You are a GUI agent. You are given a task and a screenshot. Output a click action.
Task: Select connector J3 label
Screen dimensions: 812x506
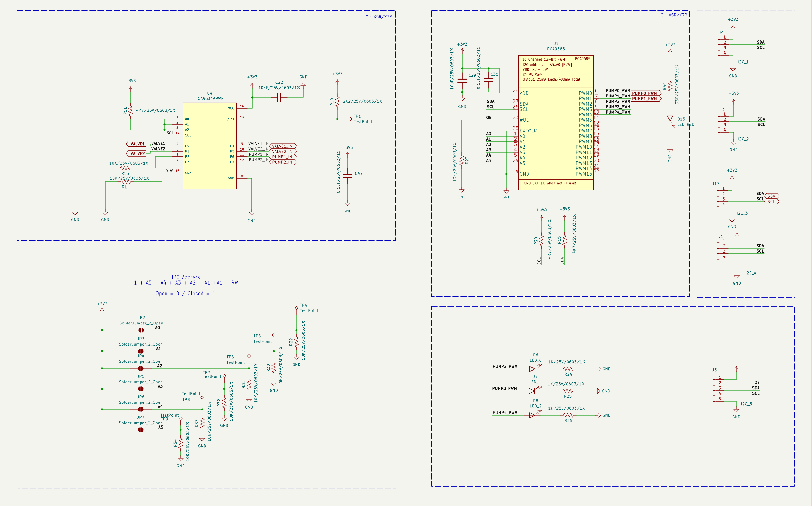(x=715, y=370)
